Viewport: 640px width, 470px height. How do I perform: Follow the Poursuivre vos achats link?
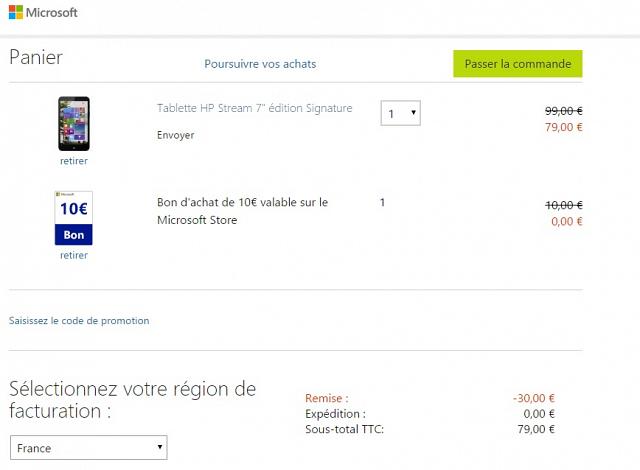point(260,64)
